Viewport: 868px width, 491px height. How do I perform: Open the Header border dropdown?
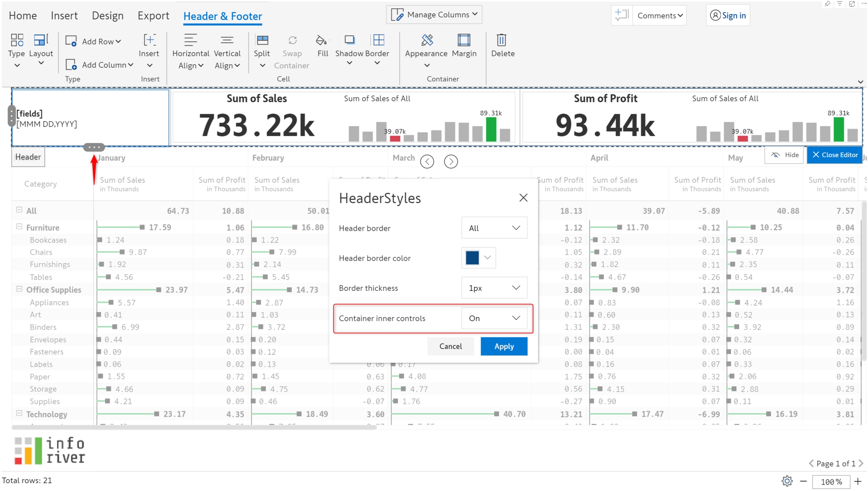(494, 228)
